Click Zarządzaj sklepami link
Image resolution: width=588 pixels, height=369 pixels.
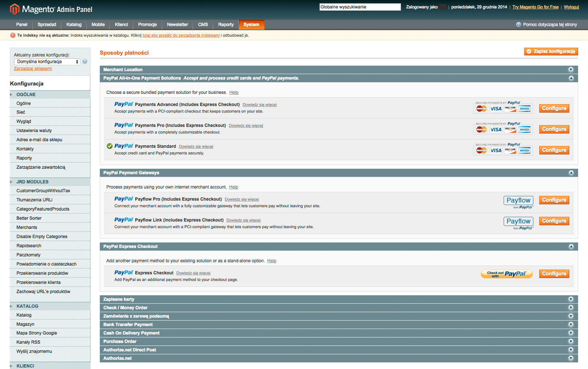pyautogui.click(x=33, y=69)
